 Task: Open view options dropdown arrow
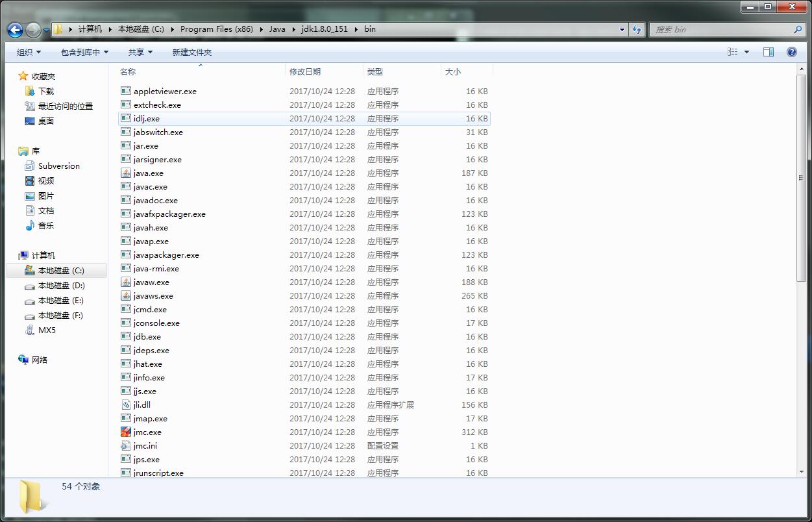tap(746, 52)
